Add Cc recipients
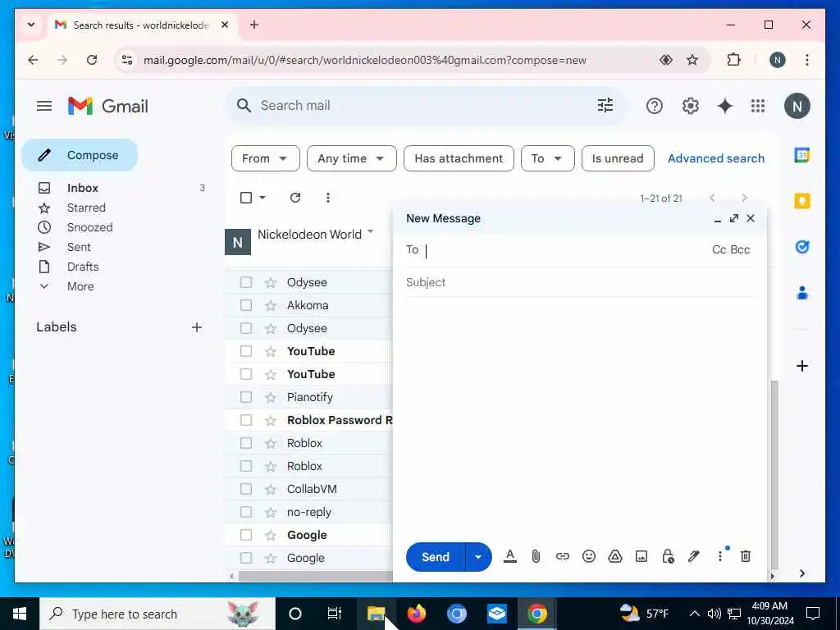Image resolution: width=840 pixels, height=630 pixels. (x=719, y=249)
